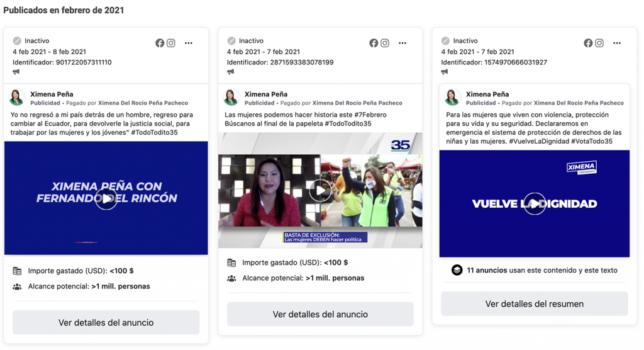The width and height of the screenshot is (644, 350).
Task: Play the Ximena Peña con Fernando del Rincón video
Action: (106, 199)
